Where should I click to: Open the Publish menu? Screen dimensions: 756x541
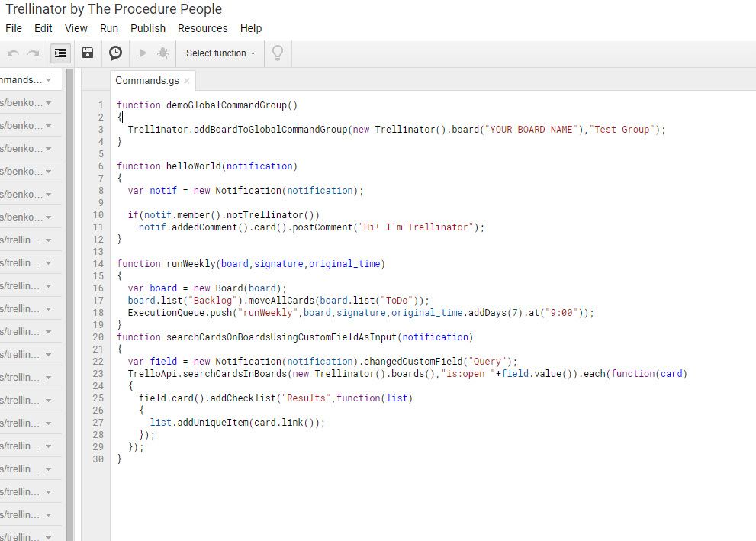click(x=147, y=28)
